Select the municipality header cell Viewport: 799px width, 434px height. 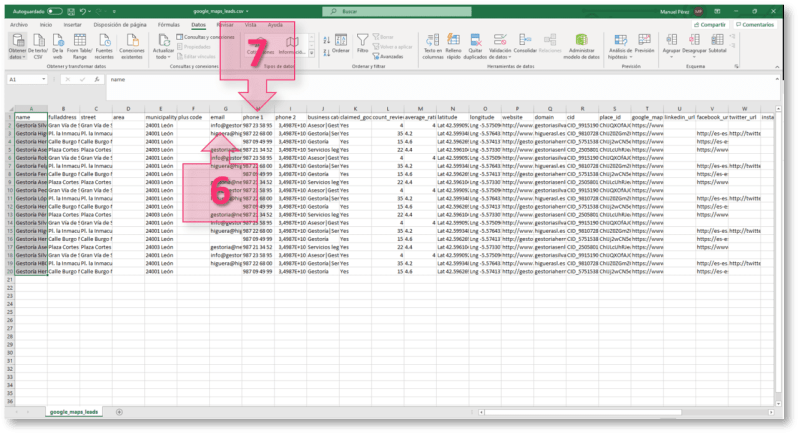coord(161,117)
